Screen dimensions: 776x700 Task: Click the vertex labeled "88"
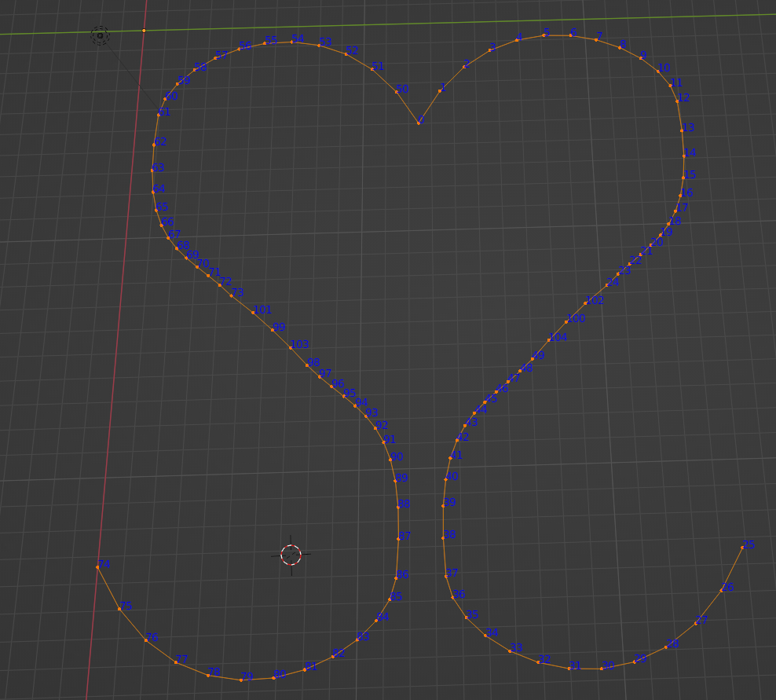(398, 507)
